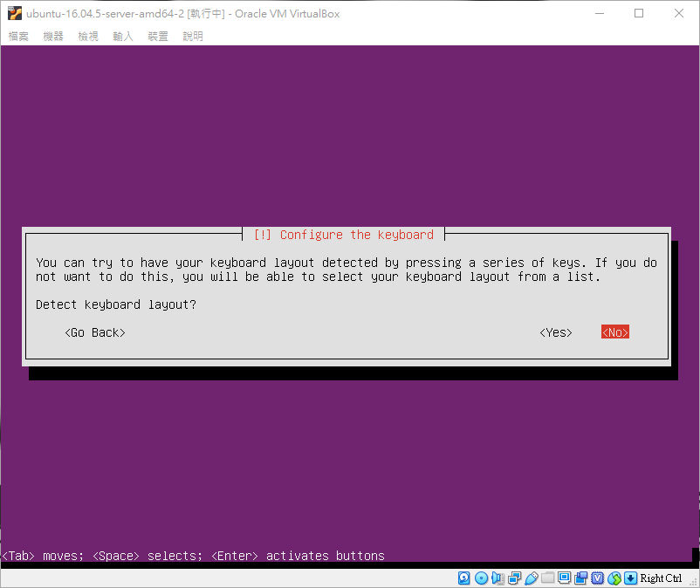This screenshot has width=700, height=588.
Task: Click the mouse integration status icon
Action: coord(614,578)
